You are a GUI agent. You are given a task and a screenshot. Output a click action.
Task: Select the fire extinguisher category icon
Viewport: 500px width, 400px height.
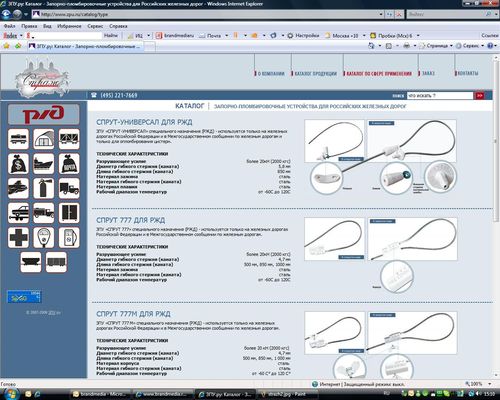tap(44, 188)
